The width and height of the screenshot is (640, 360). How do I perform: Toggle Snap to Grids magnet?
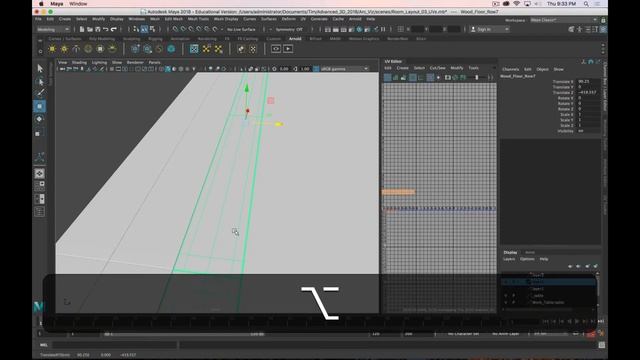point(175,29)
